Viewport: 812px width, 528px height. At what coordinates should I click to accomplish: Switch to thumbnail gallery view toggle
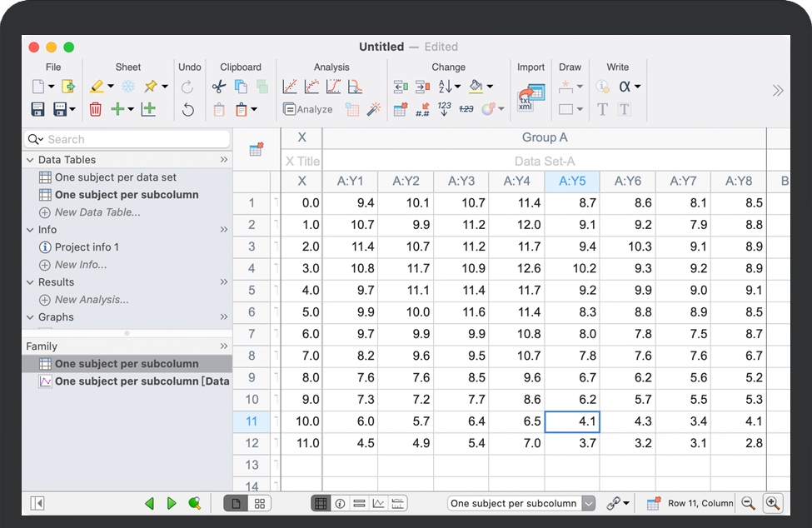point(260,503)
